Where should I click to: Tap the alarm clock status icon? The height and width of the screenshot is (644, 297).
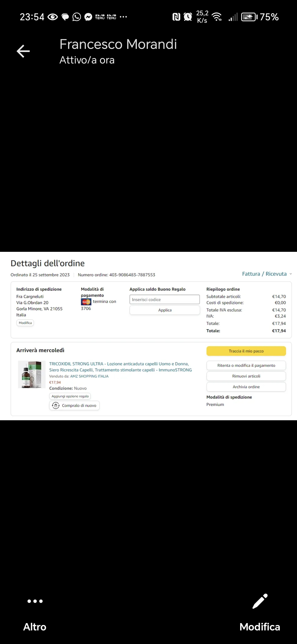tap(188, 17)
